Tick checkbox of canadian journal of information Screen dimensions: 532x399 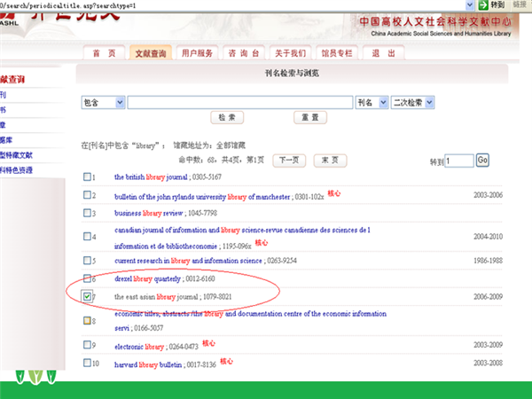point(87,236)
